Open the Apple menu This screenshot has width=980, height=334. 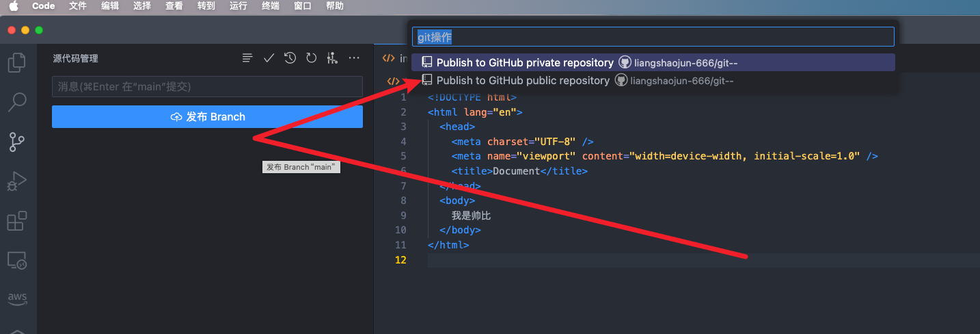[14, 6]
